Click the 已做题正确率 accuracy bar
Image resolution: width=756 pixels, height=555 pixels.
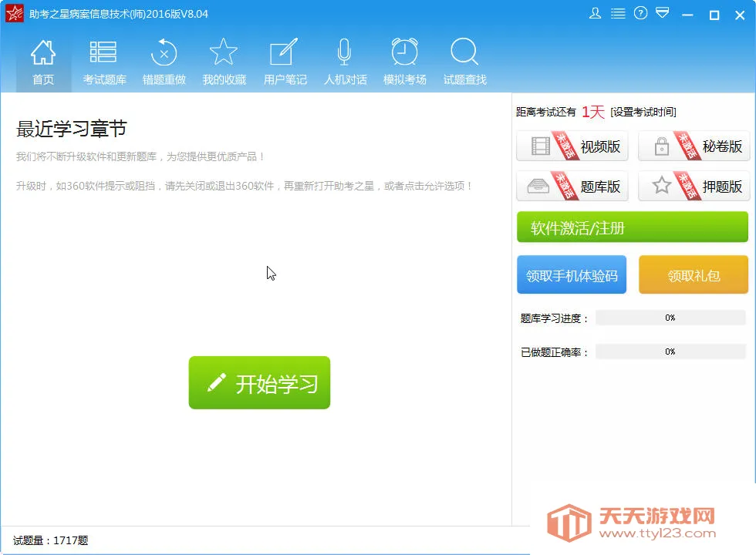670,351
